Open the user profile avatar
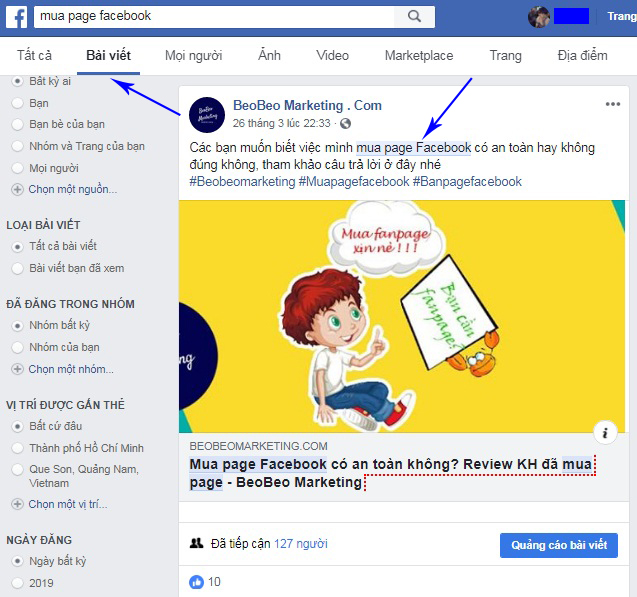 tap(539, 17)
